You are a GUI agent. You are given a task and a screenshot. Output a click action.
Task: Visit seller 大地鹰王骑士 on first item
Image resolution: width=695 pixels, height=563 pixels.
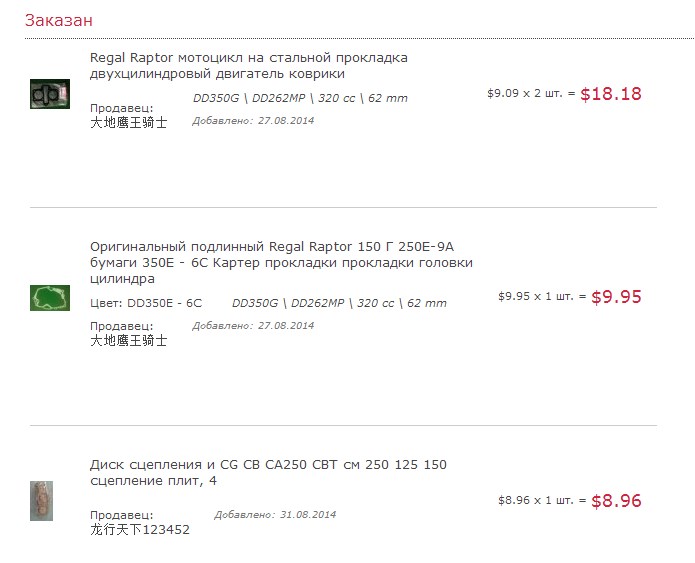click(x=129, y=122)
